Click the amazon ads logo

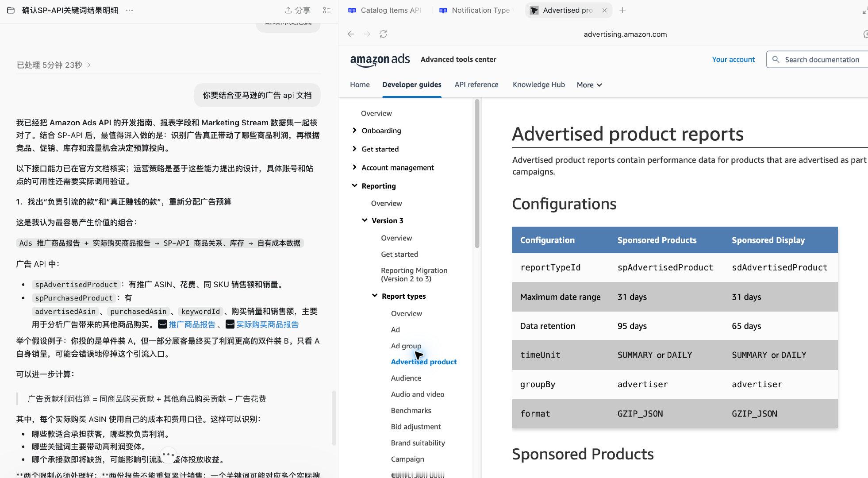380,60
